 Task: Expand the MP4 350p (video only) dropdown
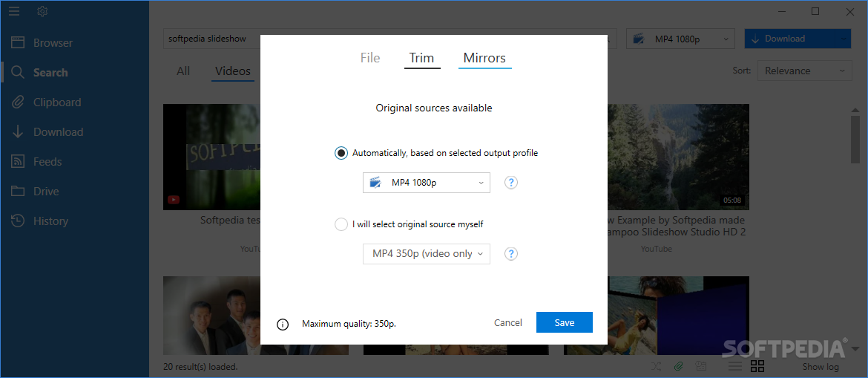tap(427, 254)
